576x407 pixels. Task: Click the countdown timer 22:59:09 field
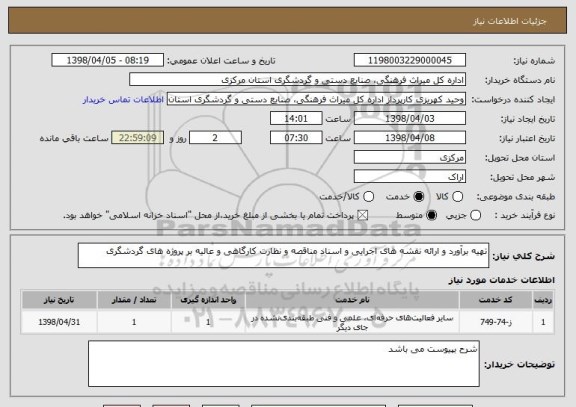coord(138,138)
